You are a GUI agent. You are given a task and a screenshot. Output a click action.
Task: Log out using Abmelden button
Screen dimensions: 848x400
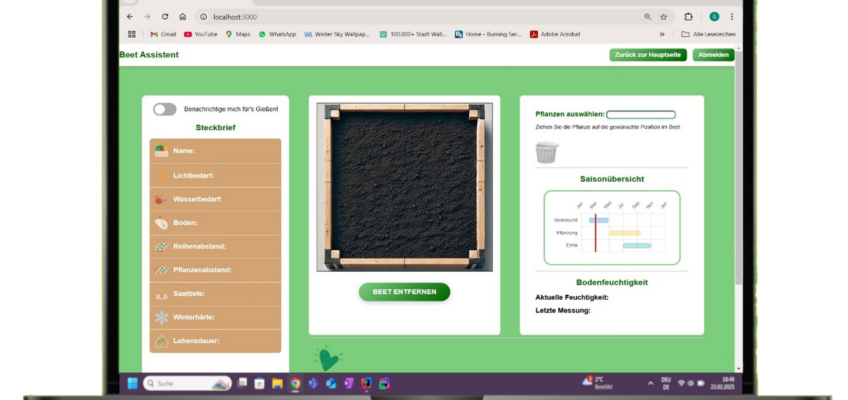[x=713, y=55]
